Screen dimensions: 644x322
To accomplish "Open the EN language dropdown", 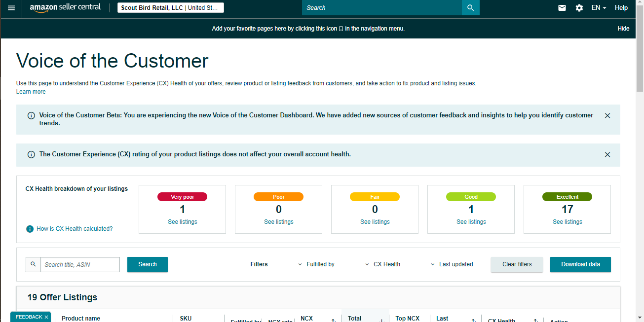I will [599, 8].
